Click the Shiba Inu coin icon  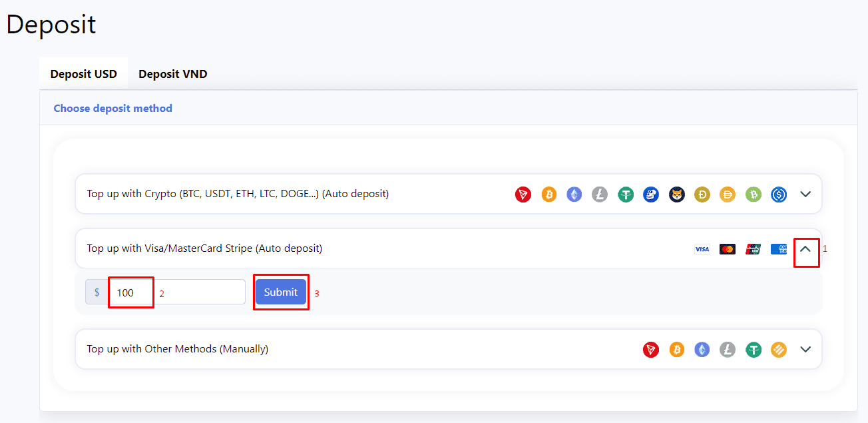pyautogui.click(x=677, y=195)
